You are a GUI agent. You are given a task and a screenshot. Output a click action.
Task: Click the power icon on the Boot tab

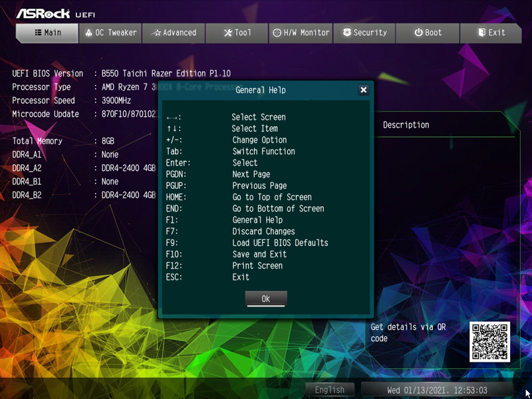(418, 33)
